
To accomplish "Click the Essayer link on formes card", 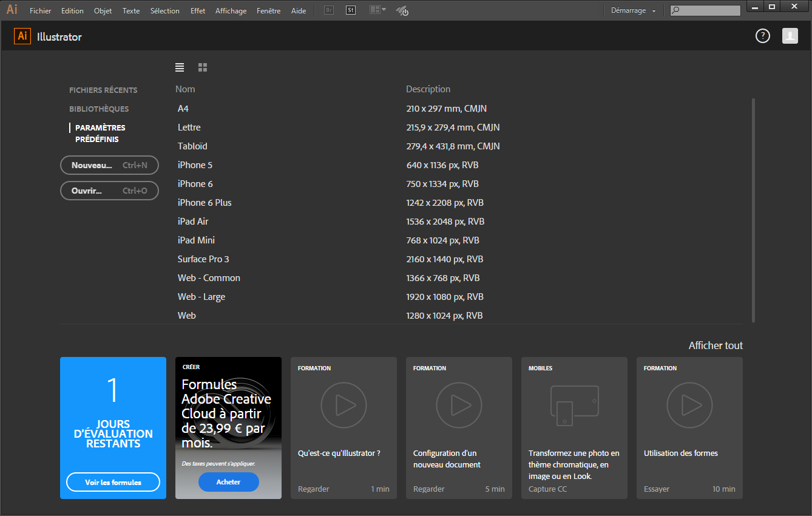I will pos(657,489).
